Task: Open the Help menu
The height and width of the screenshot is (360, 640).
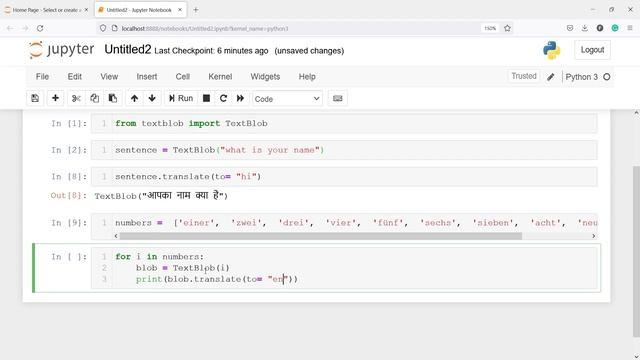Action: pos(307,77)
